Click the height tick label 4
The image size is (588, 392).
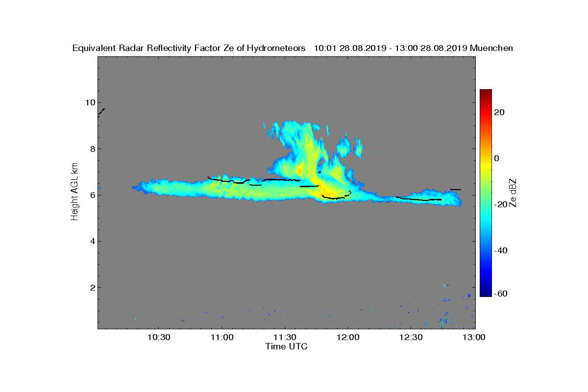point(92,241)
